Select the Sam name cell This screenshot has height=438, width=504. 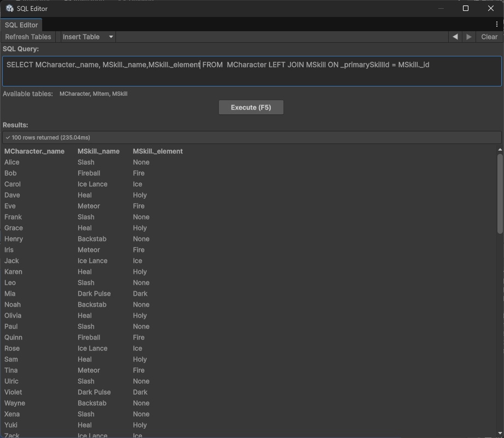tap(11, 359)
